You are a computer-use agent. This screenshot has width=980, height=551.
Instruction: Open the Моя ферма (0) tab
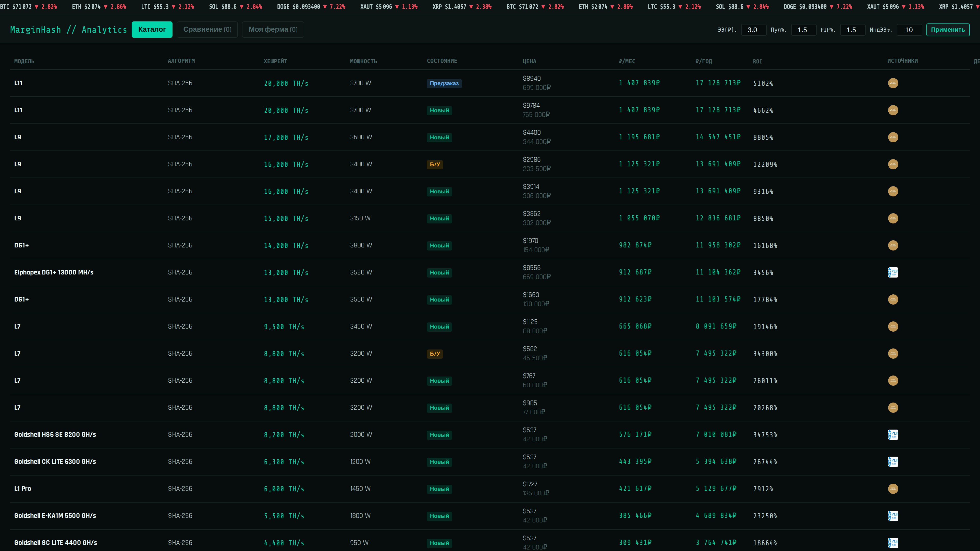tap(273, 29)
